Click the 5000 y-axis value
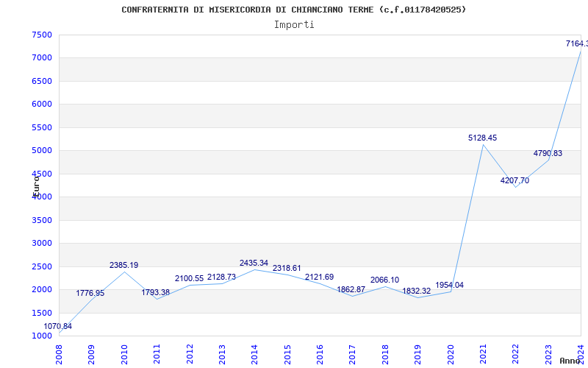This screenshot has width=588, height=368. [42, 151]
